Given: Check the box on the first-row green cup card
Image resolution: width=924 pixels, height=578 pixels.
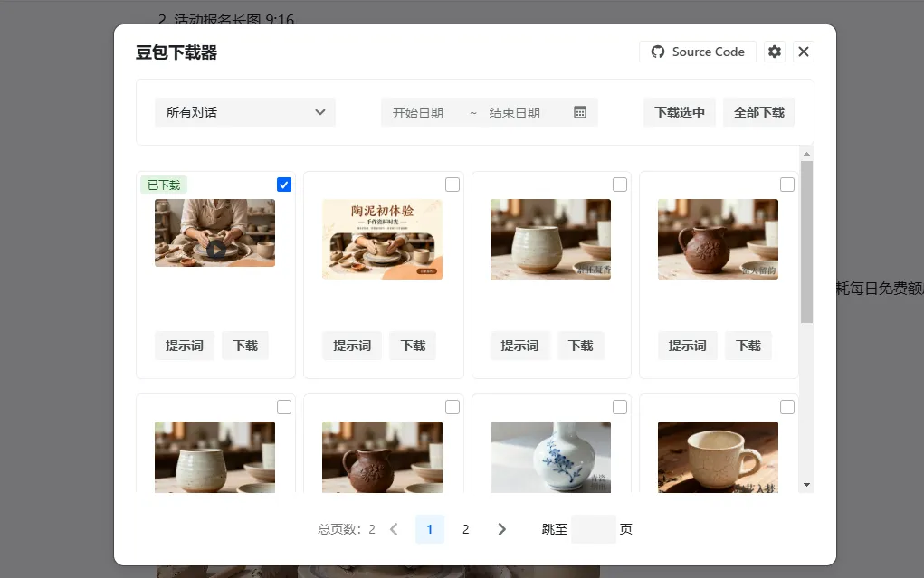Looking at the screenshot, I should (620, 185).
